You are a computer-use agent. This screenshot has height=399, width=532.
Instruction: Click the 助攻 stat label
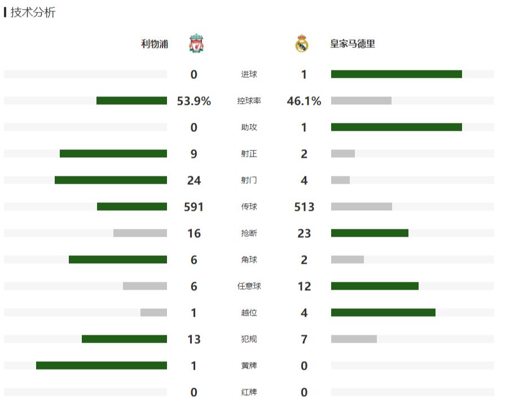(x=249, y=127)
